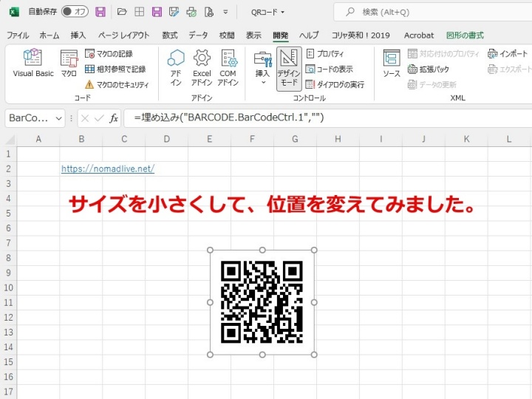Click the Excel app icon in title bar
Image resolution: width=532 pixels, height=399 pixels.
(x=13, y=12)
